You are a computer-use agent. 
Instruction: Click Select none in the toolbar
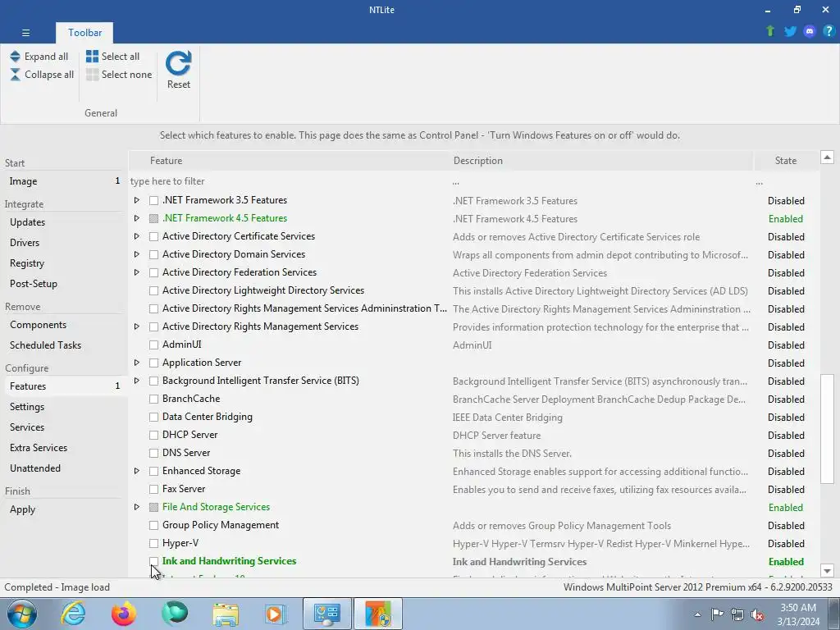click(x=119, y=75)
